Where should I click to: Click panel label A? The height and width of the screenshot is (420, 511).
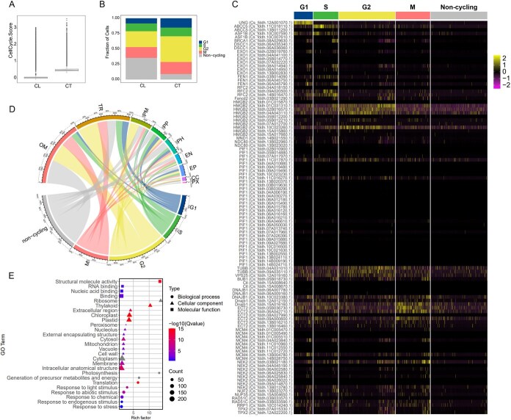(11, 4)
